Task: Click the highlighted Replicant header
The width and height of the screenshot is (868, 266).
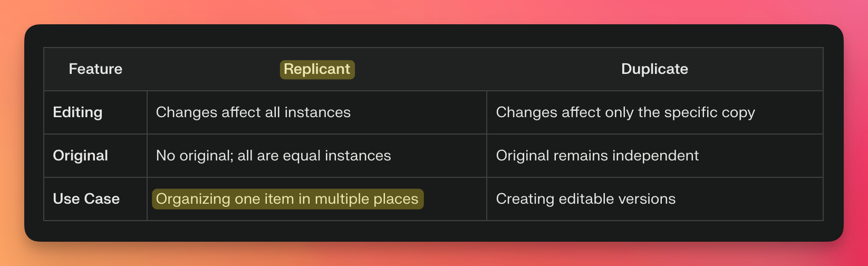Action: click(x=317, y=69)
